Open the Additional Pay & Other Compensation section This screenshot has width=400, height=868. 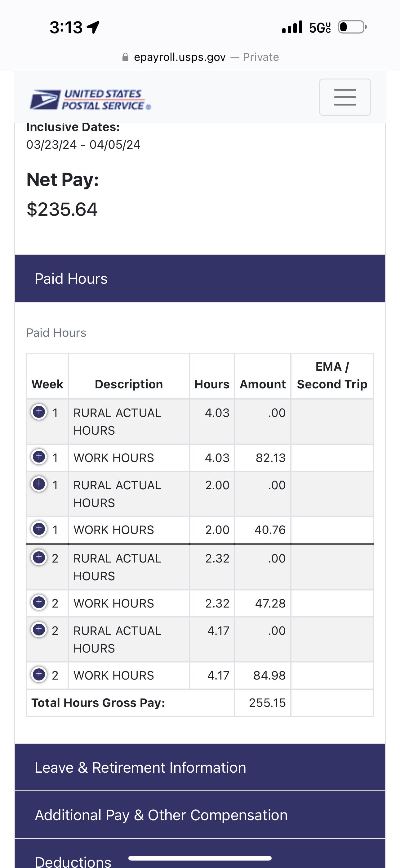pos(200,815)
